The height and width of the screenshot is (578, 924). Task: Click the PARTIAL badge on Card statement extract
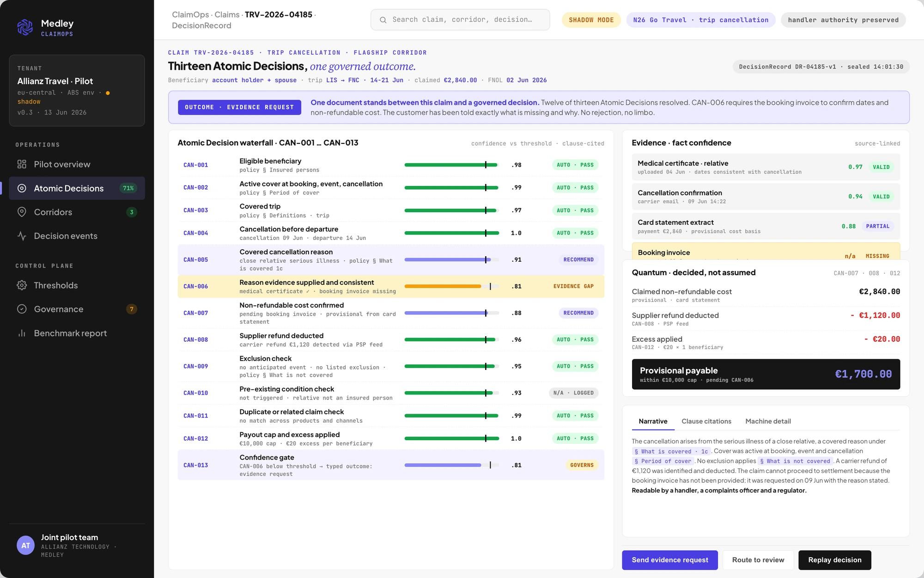click(877, 226)
